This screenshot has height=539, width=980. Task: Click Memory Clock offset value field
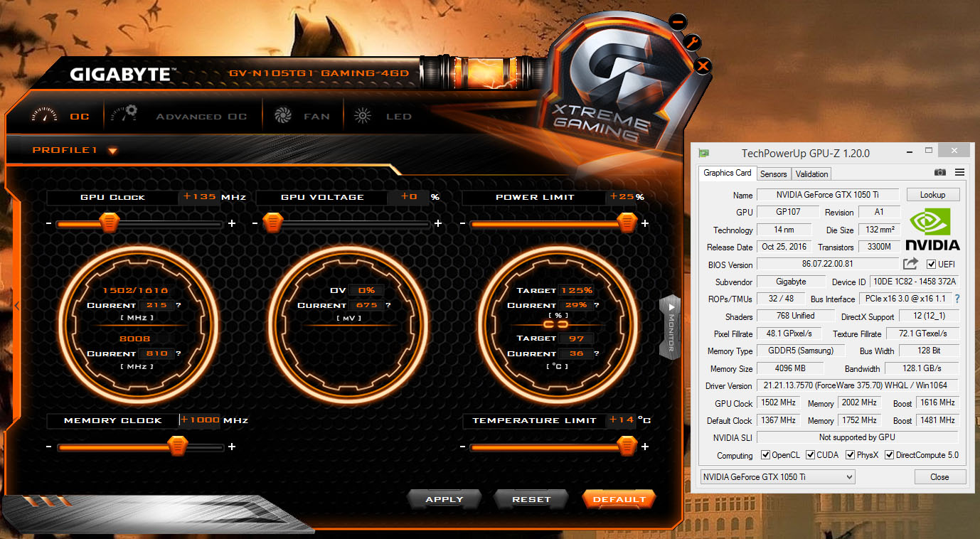(200, 420)
